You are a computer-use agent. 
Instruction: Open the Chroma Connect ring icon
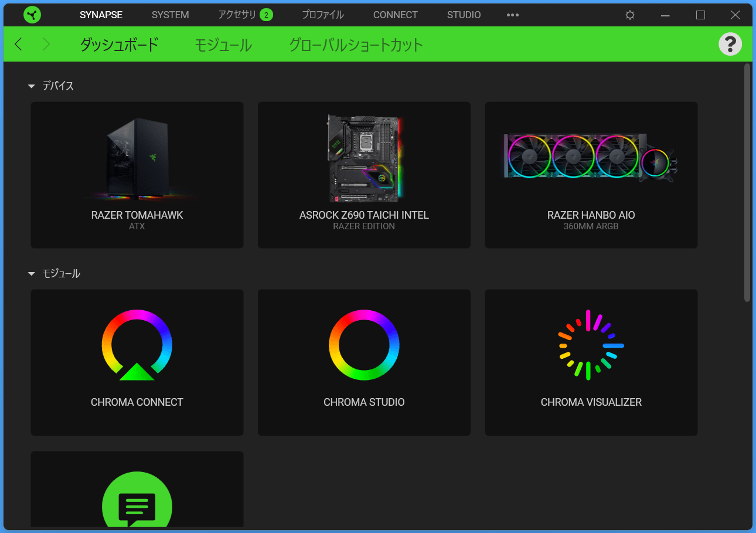tap(137, 345)
